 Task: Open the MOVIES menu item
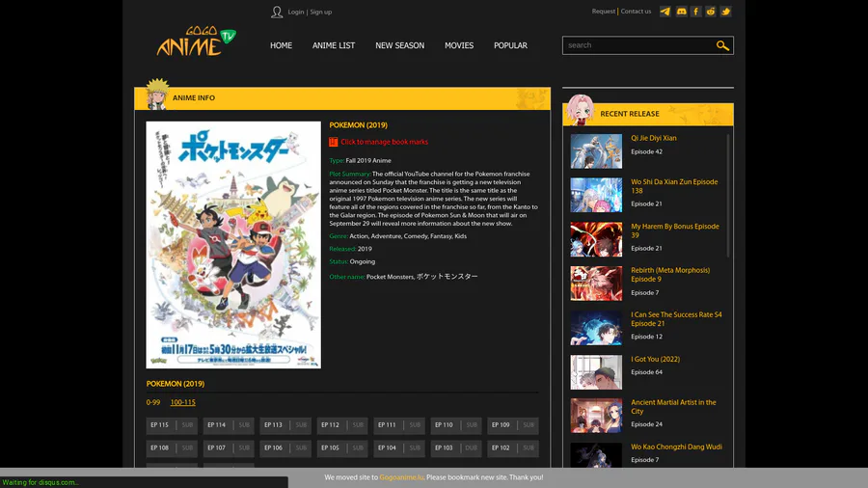pyautogui.click(x=459, y=45)
